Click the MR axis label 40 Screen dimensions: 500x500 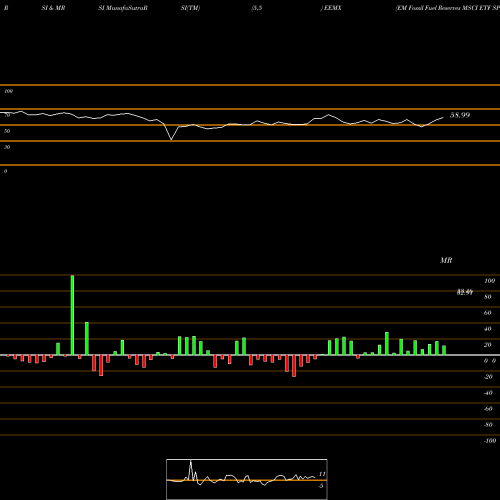pyautogui.click(x=488, y=329)
